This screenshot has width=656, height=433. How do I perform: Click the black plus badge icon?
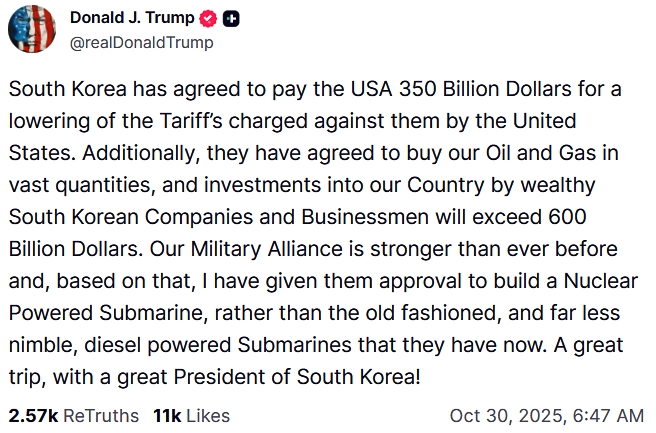tap(231, 19)
